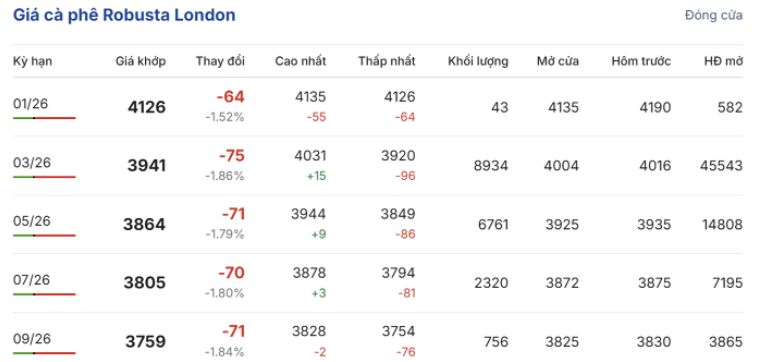
Task: Open the 07/26 contract row
Action: [x=378, y=283]
